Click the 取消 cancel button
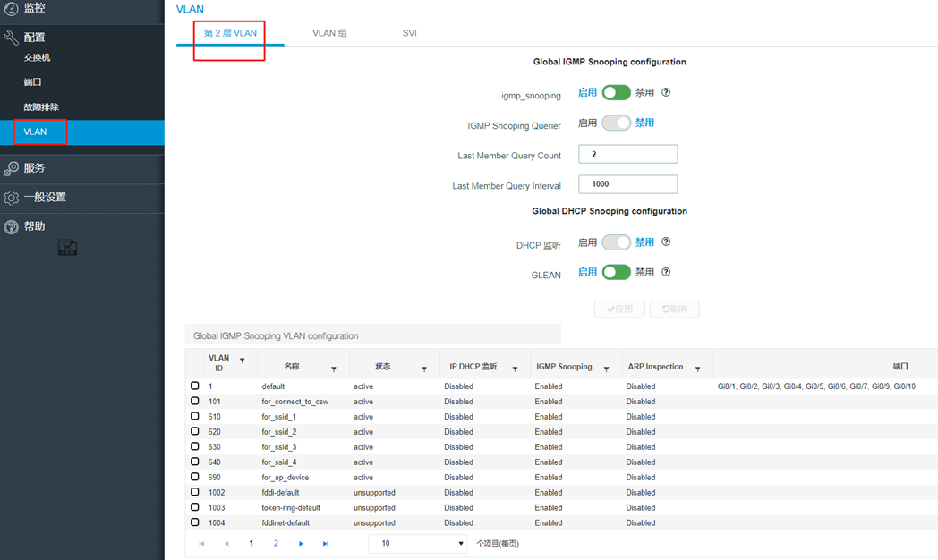938x560 pixels. point(675,309)
